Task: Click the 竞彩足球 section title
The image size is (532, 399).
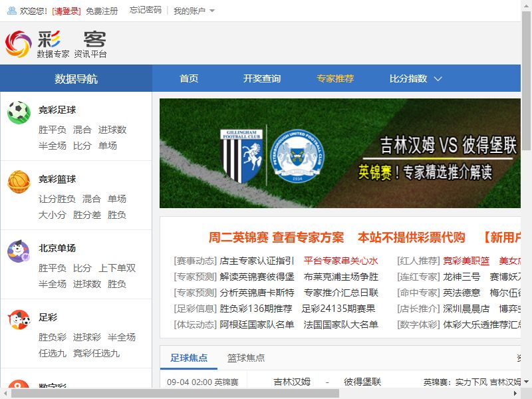Action: (x=57, y=110)
